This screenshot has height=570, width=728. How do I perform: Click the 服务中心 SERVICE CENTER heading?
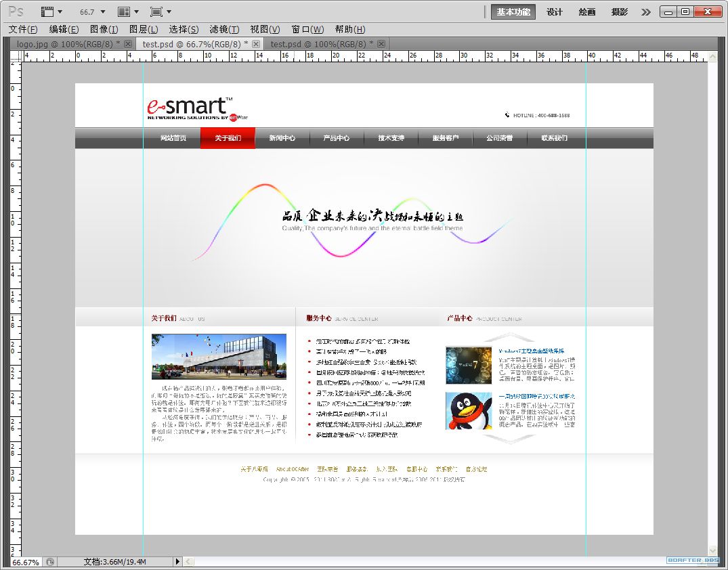(x=342, y=318)
